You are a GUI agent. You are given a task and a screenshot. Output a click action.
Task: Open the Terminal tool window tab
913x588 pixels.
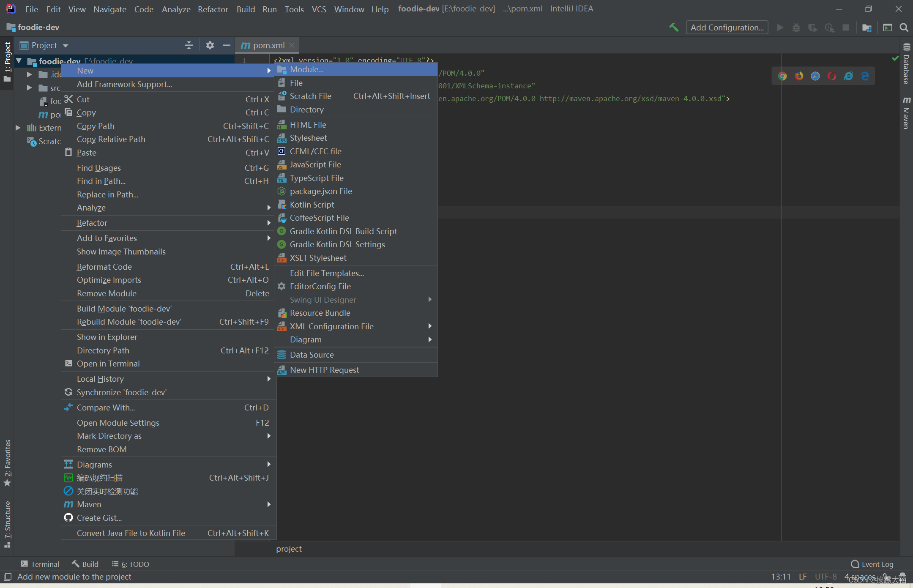(40, 564)
